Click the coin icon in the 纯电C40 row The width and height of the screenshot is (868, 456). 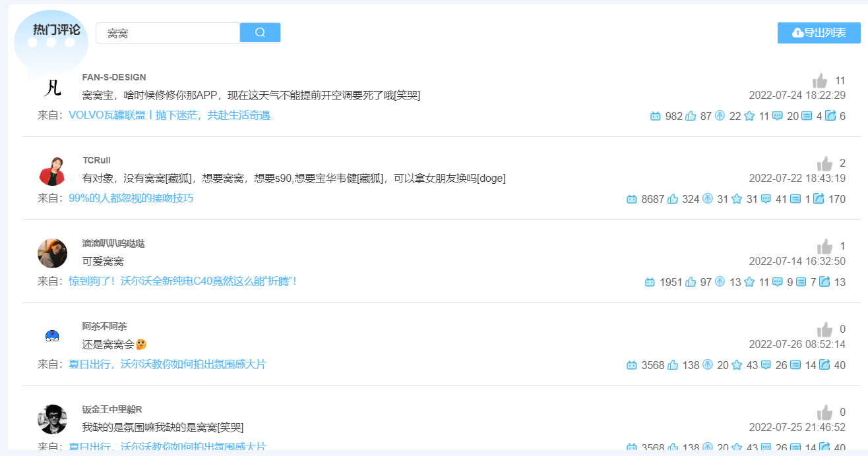(720, 282)
